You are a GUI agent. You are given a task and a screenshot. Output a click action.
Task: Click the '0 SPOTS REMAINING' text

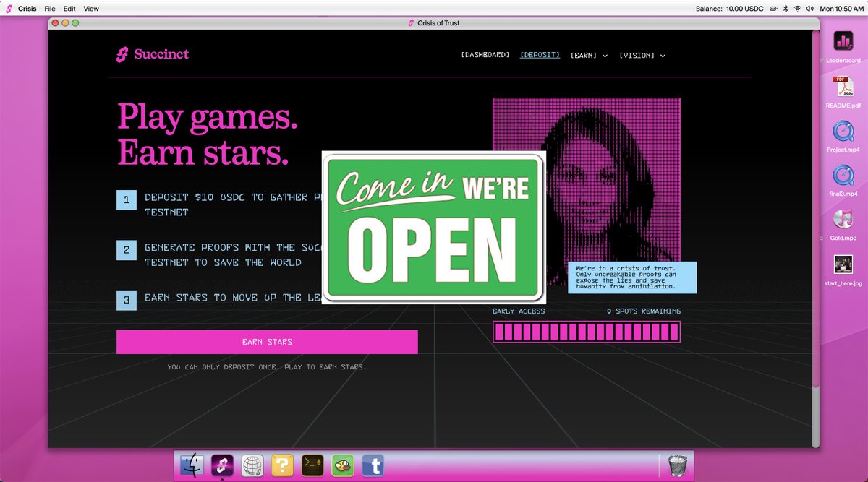644,311
